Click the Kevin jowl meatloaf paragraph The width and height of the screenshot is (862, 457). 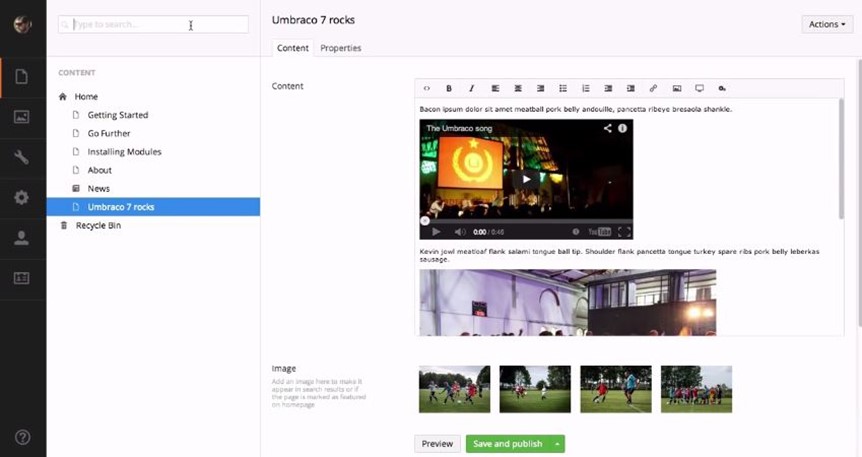coord(620,255)
